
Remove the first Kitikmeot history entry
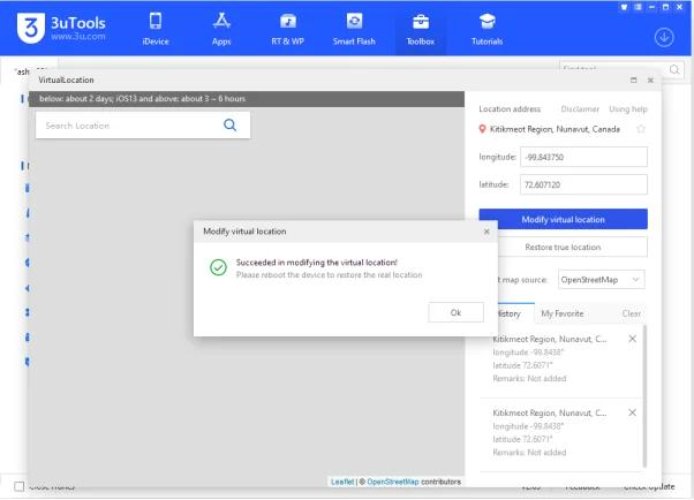tap(632, 339)
